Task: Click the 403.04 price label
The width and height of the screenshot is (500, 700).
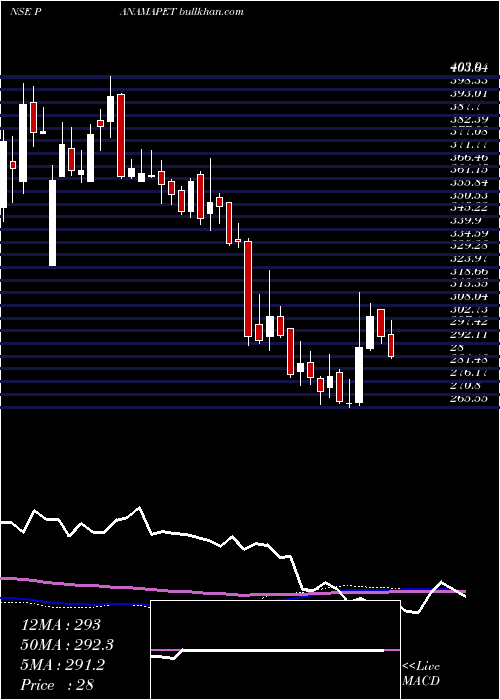Action: tap(468, 68)
